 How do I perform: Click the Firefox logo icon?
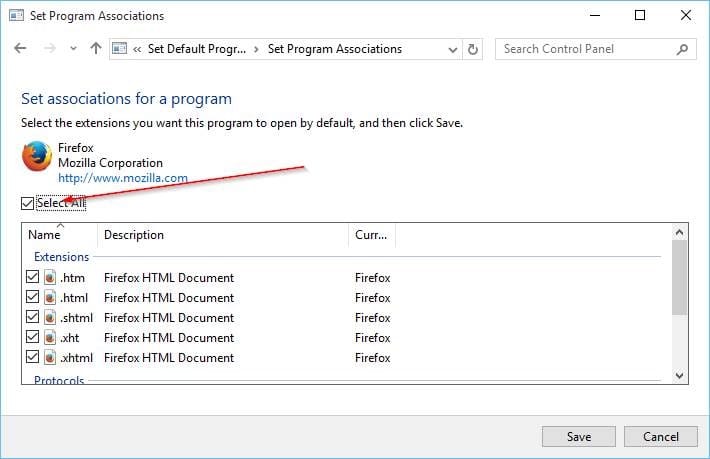click(x=36, y=156)
